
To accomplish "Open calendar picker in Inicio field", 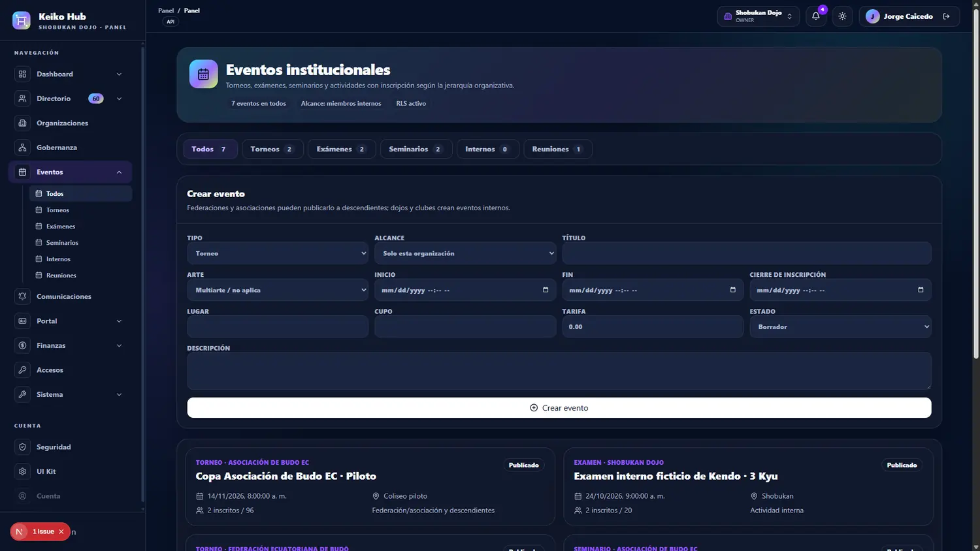I will coord(546,290).
